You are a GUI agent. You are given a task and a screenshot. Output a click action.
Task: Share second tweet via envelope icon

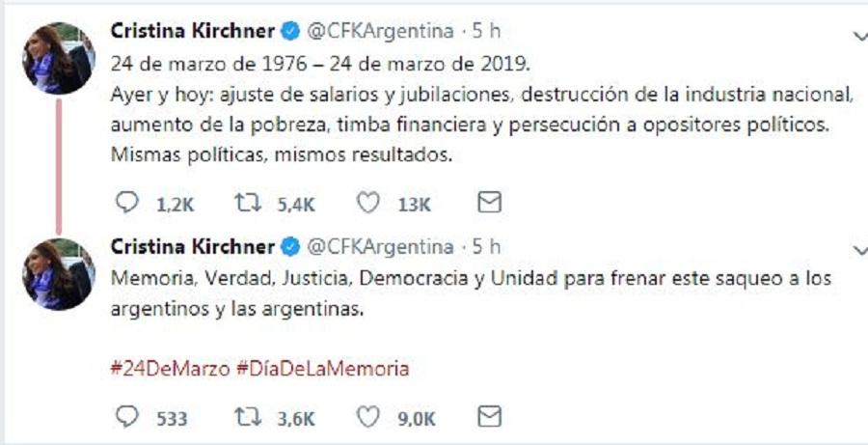point(490,417)
